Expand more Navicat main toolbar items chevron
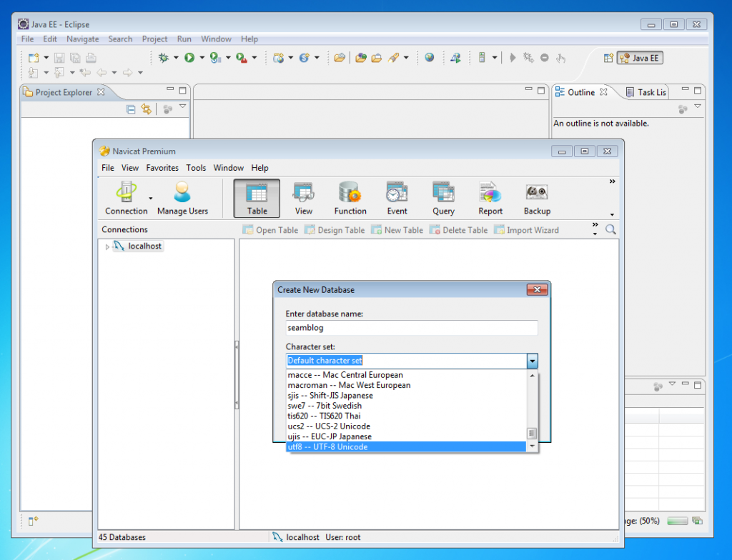This screenshot has width=732, height=560. 612,181
